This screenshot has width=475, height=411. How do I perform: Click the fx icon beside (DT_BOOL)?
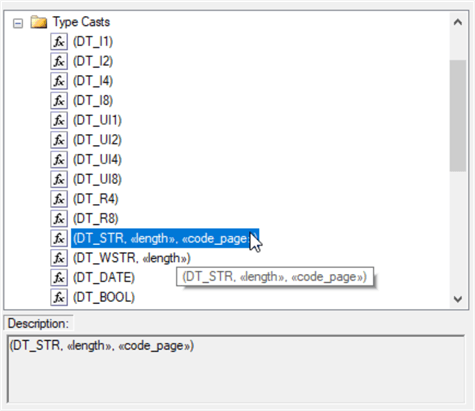coord(59,297)
